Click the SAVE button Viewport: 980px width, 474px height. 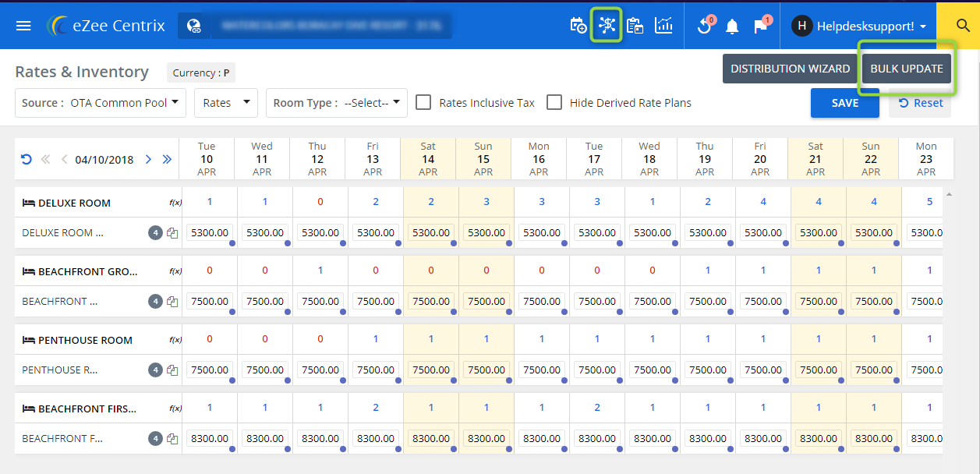pos(845,103)
